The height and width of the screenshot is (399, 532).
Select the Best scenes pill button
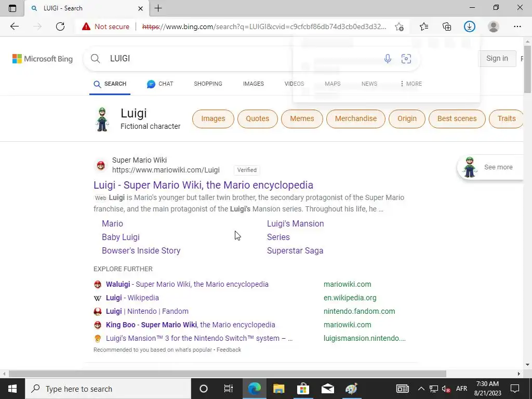point(457,119)
